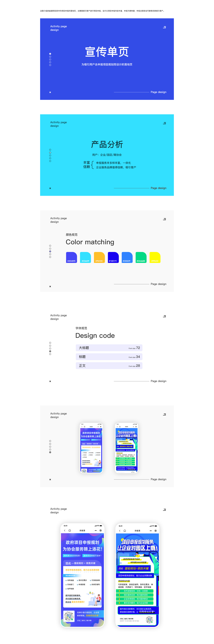Select first pagination dot on Design code slide
The height and width of the screenshot is (644, 214).
pos(50,343)
